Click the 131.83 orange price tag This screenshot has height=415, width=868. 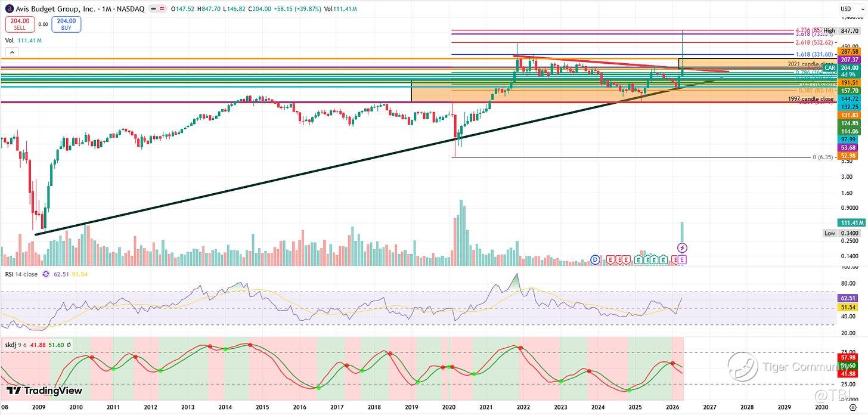point(847,115)
